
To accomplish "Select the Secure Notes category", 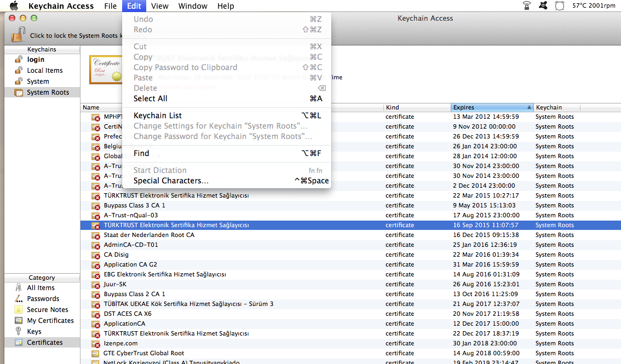I will tap(42, 309).
